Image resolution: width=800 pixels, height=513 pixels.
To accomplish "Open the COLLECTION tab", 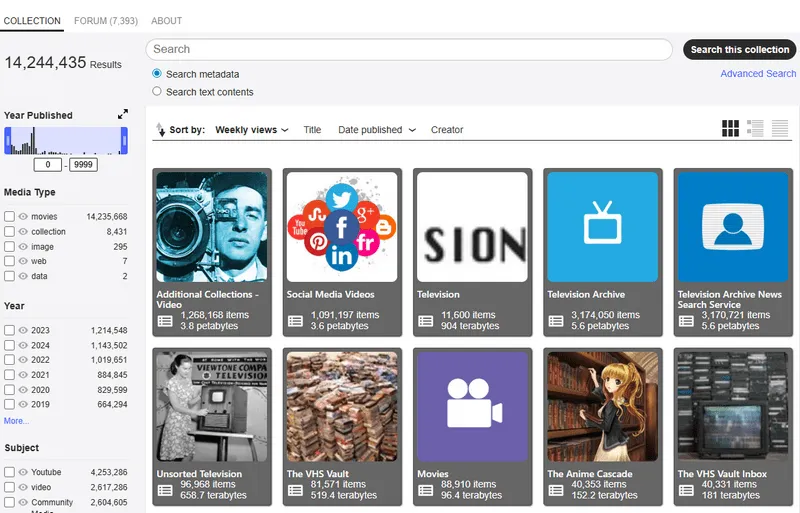I will tap(32, 21).
